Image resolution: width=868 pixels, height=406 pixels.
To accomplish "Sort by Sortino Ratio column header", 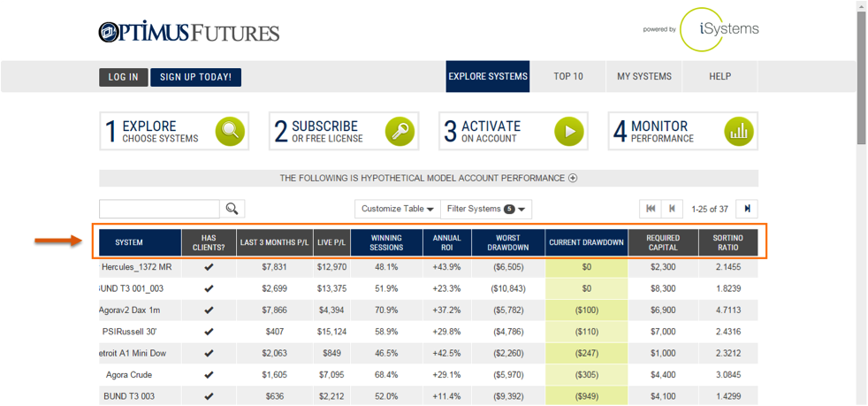I will (728, 242).
